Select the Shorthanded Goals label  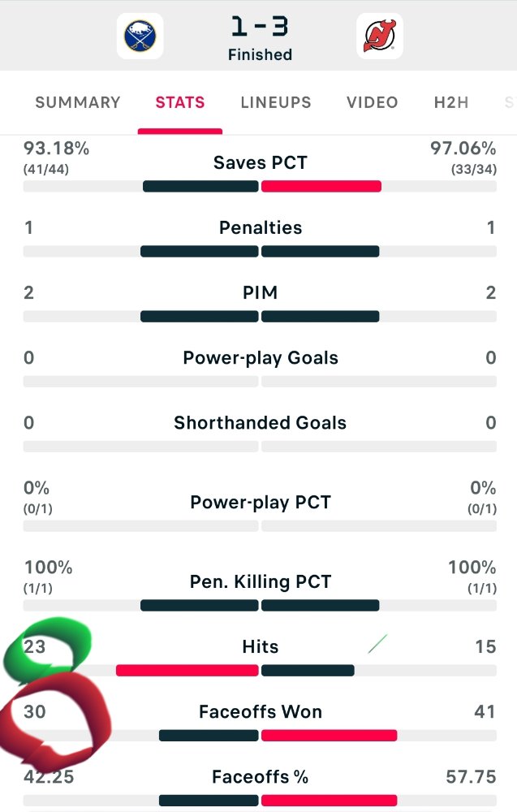(261, 422)
